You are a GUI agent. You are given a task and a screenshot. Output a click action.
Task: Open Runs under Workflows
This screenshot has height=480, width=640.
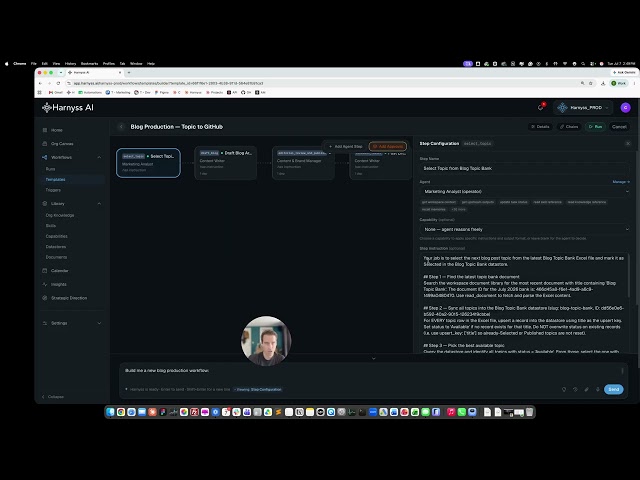(x=50, y=169)
